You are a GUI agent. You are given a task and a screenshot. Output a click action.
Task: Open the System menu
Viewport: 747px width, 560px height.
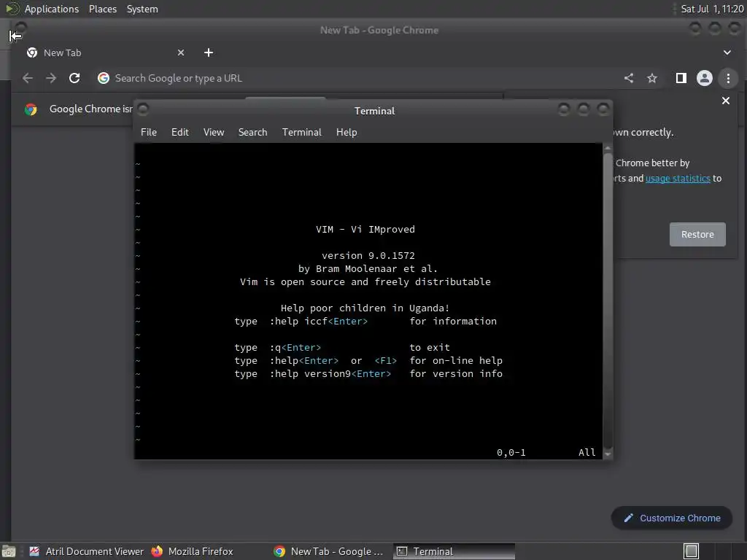[x=142, y=9]
